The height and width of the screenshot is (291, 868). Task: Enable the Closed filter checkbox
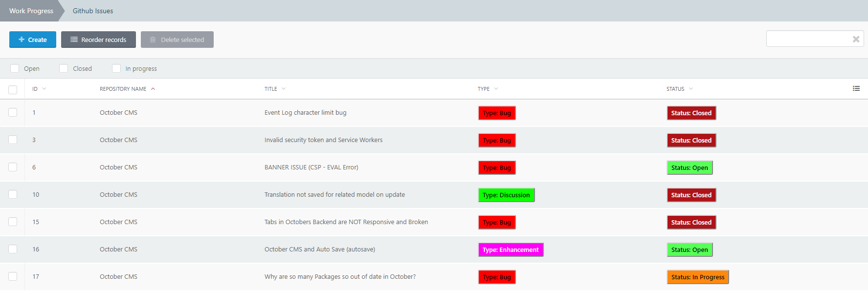pyautogui.click(x=64, y=68)
